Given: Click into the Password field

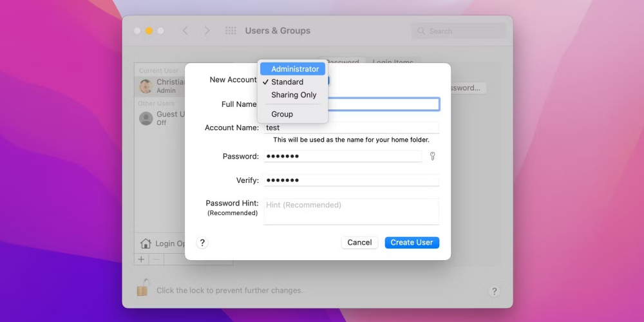Looking at the screenshot, I should click(343, 156).
